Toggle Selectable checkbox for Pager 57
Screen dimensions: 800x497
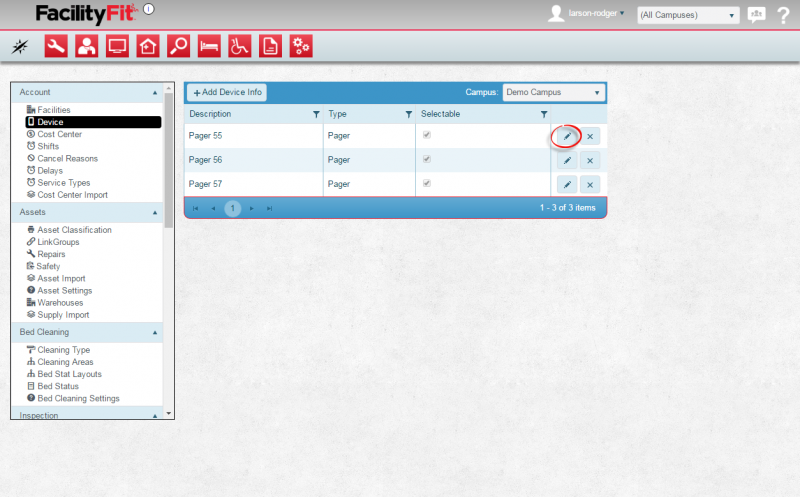[427, 183]
